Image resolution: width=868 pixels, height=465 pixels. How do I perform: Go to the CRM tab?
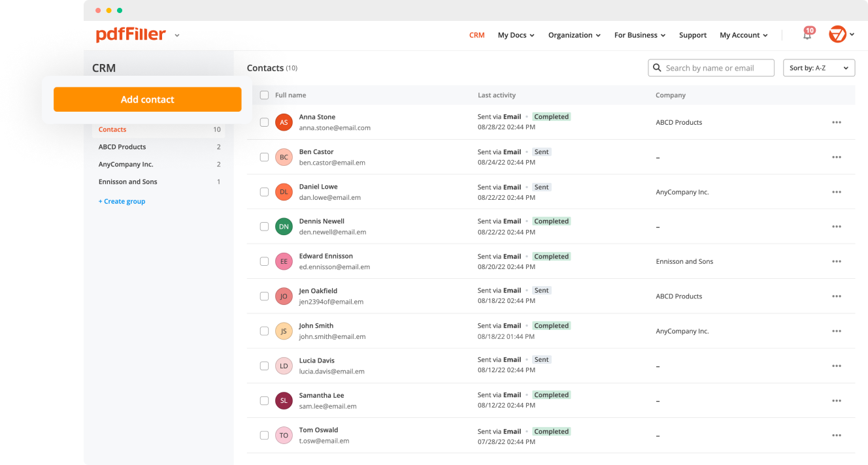pos(476,35)
